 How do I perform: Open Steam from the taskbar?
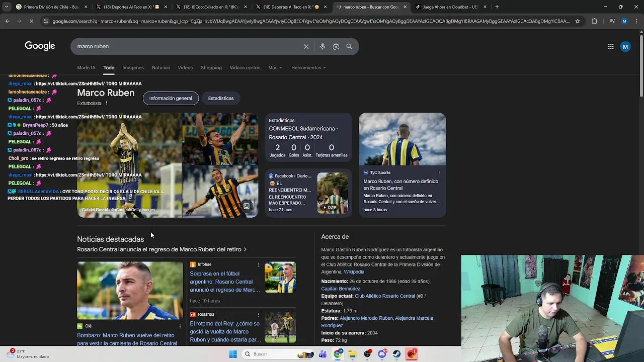(397, 354)
